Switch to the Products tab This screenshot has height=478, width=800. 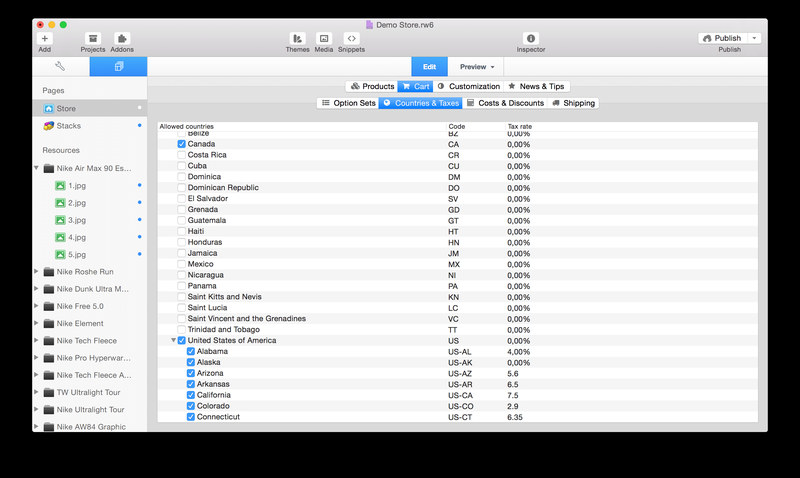[x=372, y=86]
